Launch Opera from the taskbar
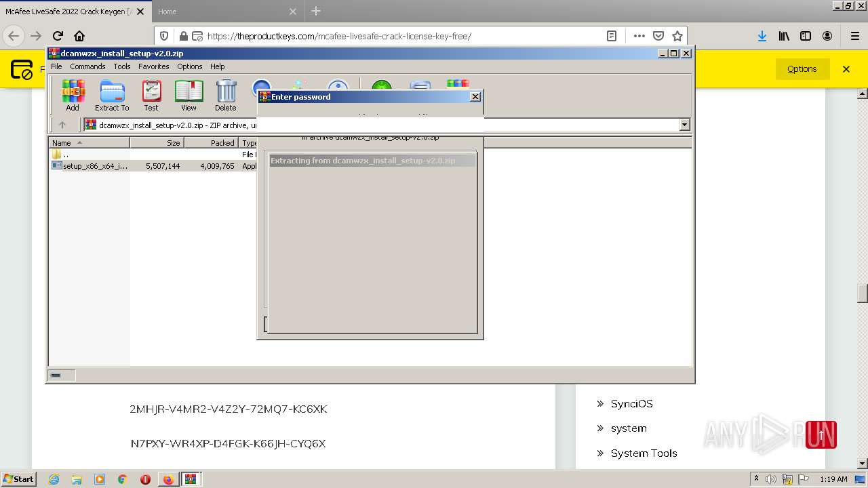This screenshot has height=488, width=868. point(145,479)
